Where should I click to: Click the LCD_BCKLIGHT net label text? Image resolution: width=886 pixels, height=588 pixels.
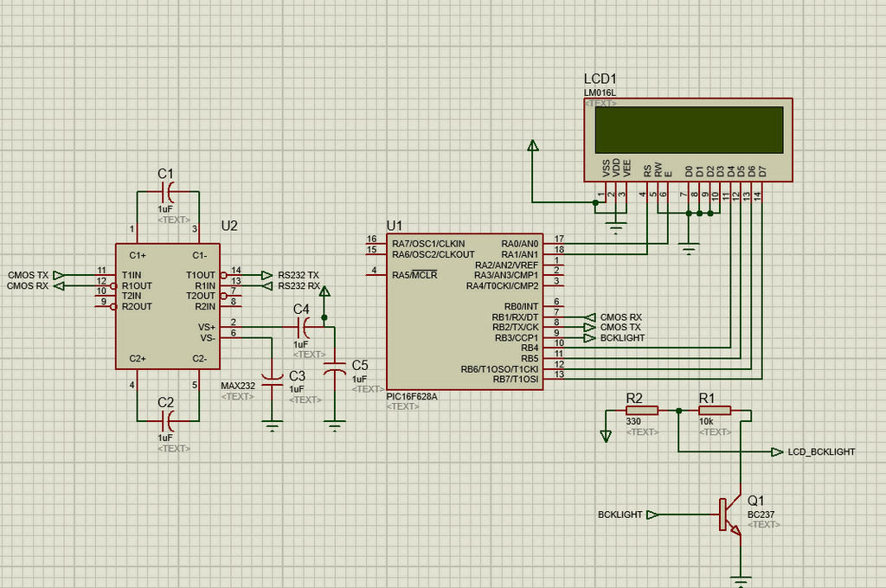[x=822, y=452]
